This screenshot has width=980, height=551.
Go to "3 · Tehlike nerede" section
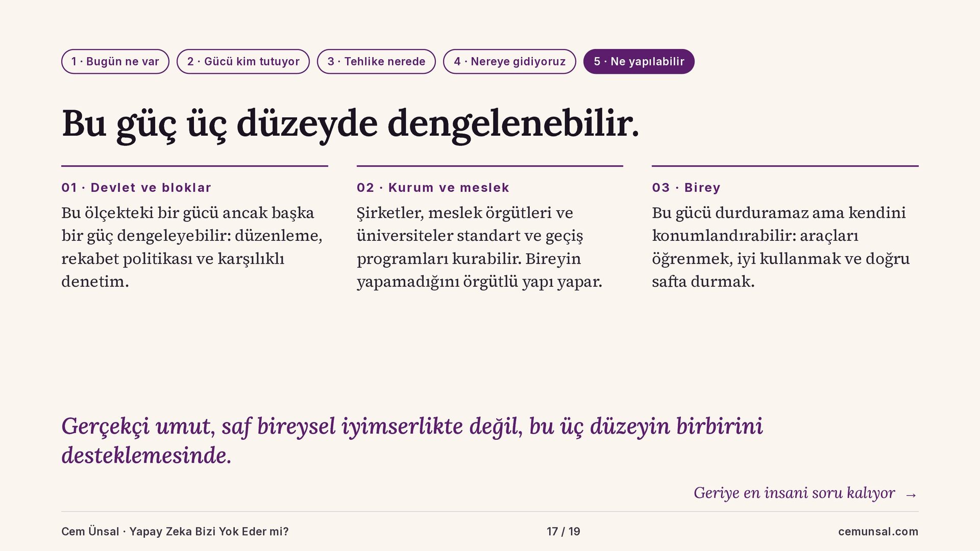click(x=376, y=62)
